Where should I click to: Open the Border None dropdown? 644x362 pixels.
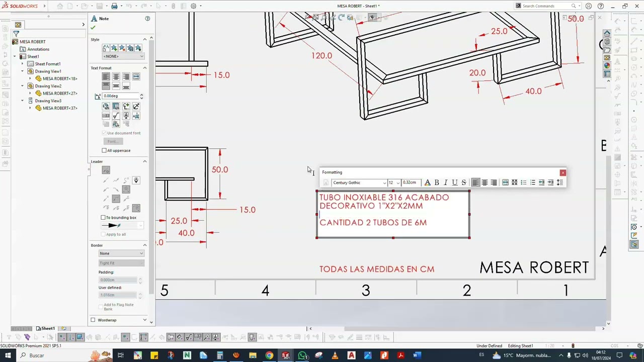[121, 253]
